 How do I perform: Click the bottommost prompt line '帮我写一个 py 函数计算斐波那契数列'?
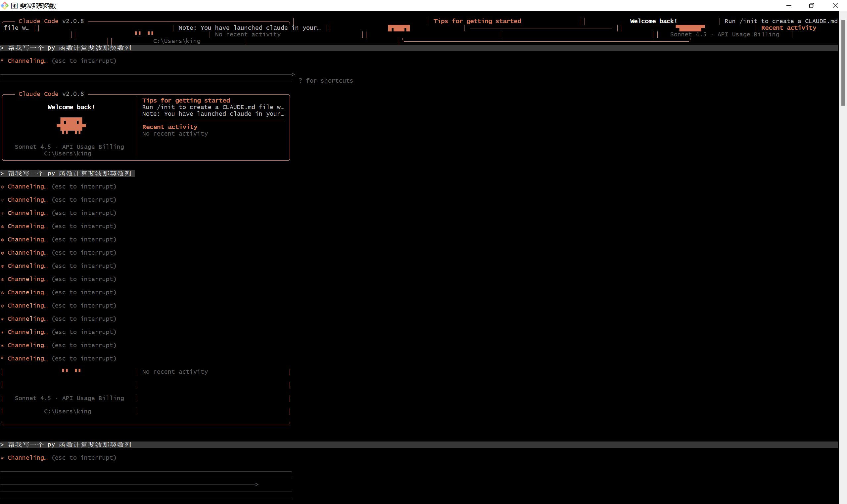pyautogui.click(x=419, y=444)
